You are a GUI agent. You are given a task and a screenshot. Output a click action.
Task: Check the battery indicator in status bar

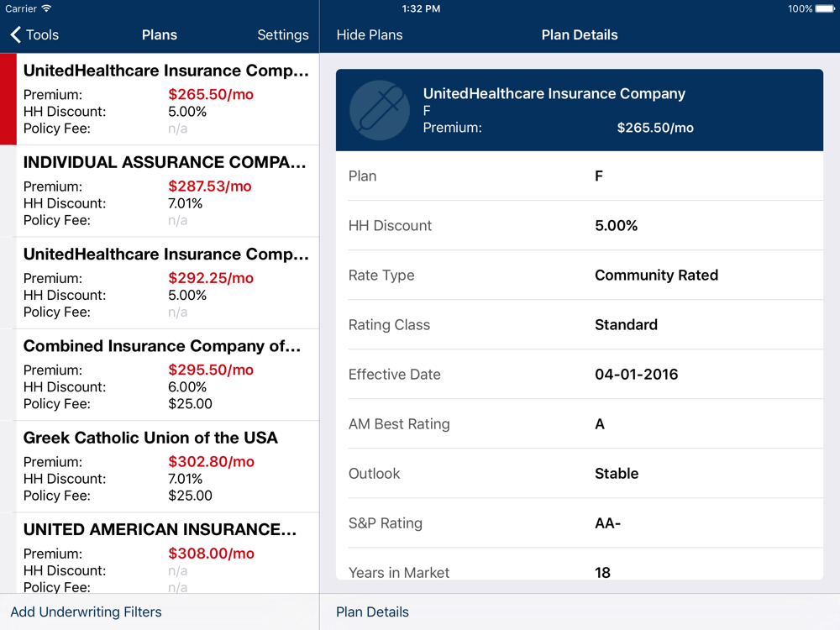coord(824,8)
